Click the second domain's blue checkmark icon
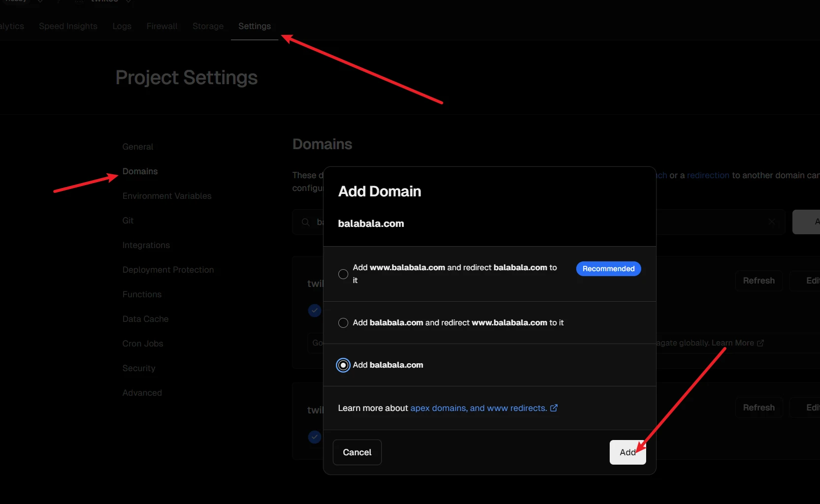 315,437
